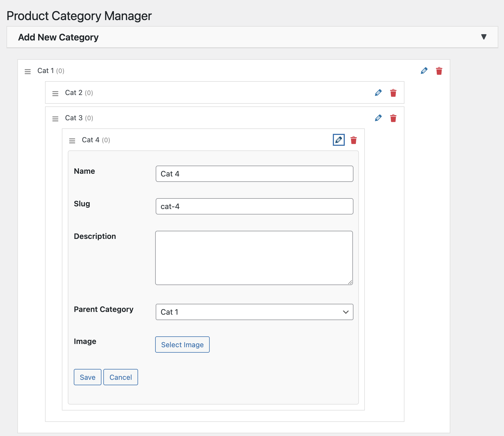The width and height of the screenshot is (504, 436).
Task: Click the Cat 2 drag handle
Action: (x=55, y=94)
